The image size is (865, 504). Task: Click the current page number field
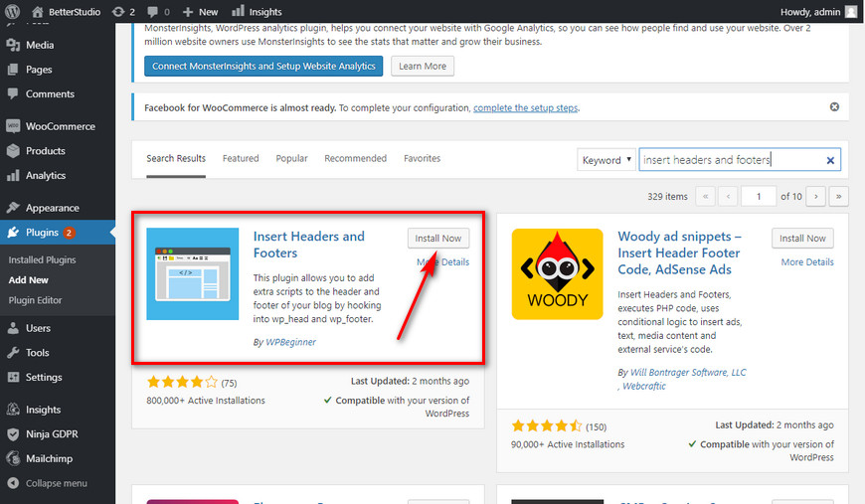click(759, 196)
